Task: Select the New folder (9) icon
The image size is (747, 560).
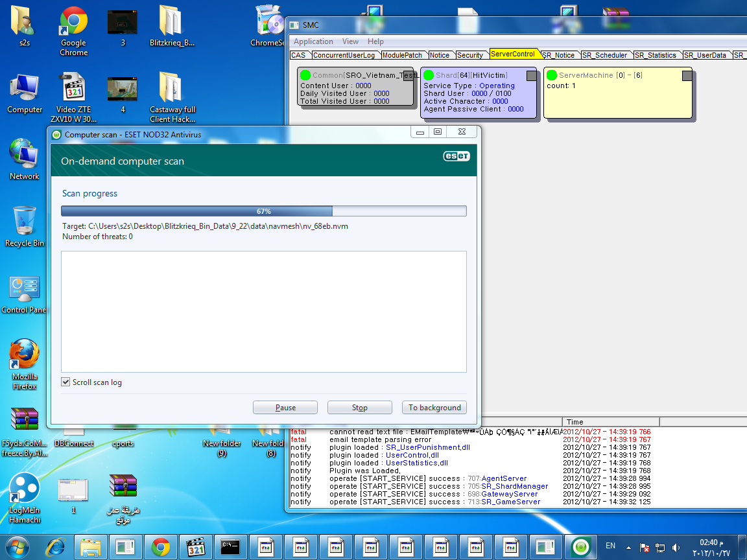Action: (222, 443)
